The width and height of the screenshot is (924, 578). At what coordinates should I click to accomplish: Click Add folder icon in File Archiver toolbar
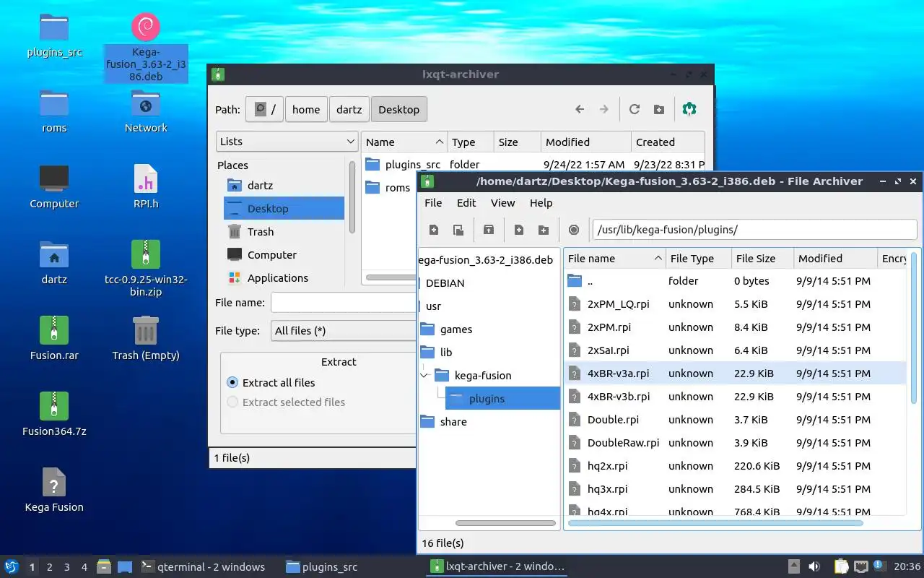[x=544, y=230]
